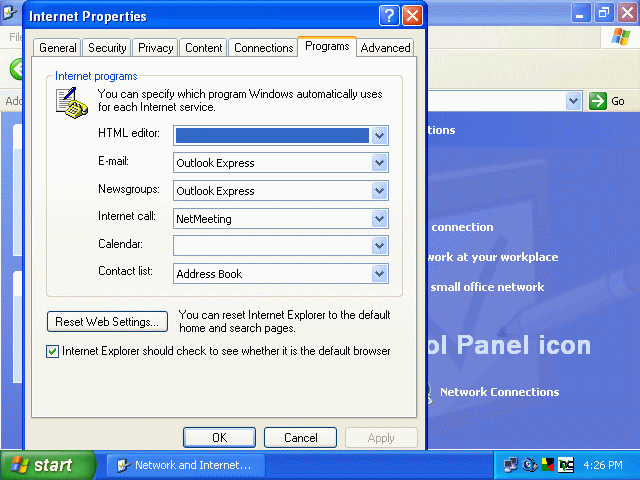Click the work at your workplace link

(x=493, y=257)
